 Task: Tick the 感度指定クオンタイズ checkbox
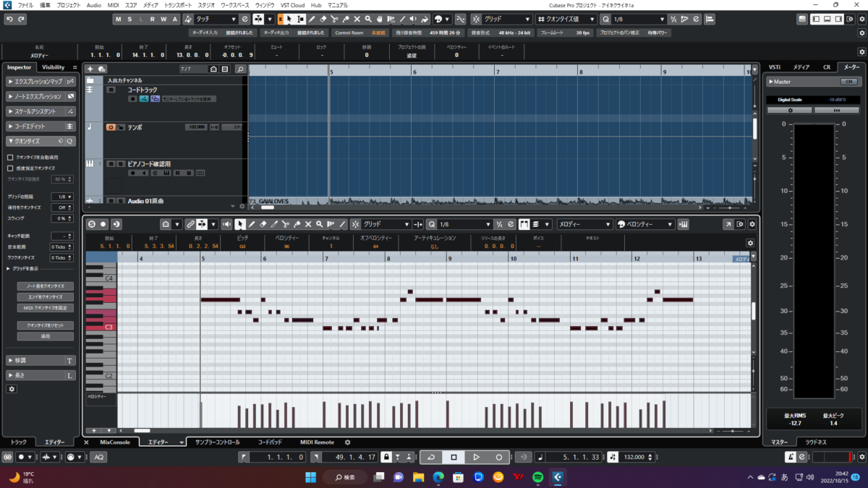pos(10,168)
